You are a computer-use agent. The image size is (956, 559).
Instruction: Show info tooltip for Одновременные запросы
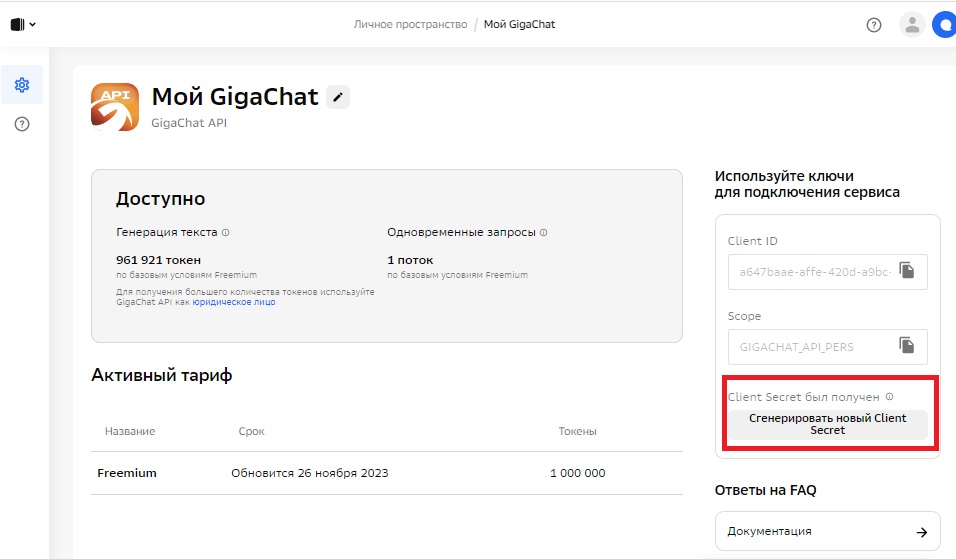point(543,232)
